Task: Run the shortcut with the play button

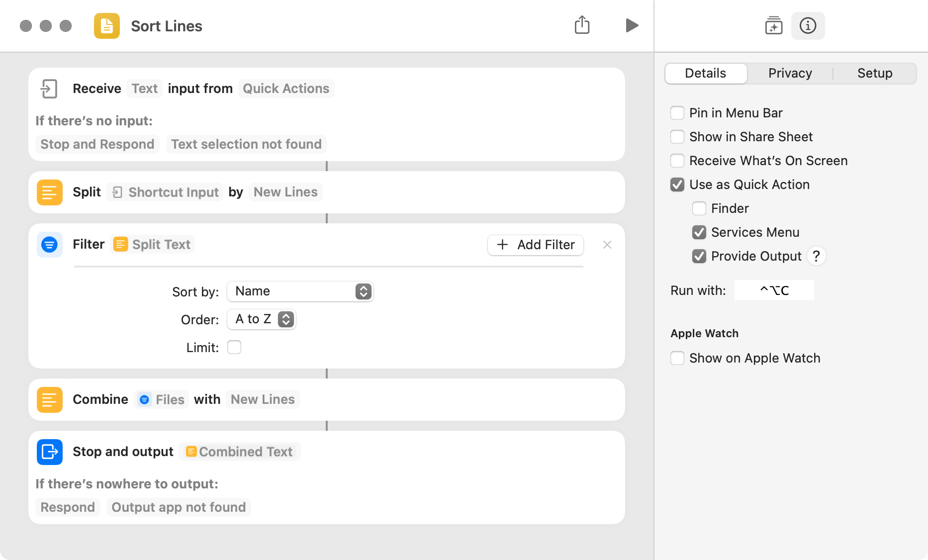Action: click(x=632, y=25)
